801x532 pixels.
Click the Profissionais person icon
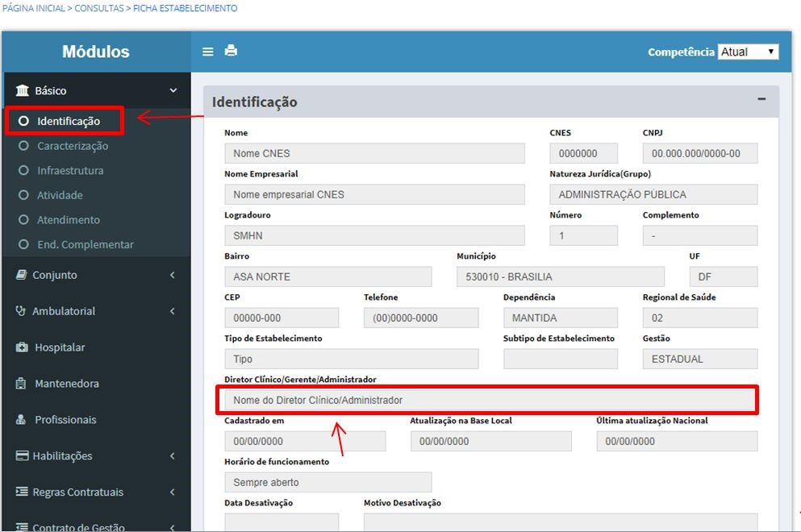(x=22, y=420)
